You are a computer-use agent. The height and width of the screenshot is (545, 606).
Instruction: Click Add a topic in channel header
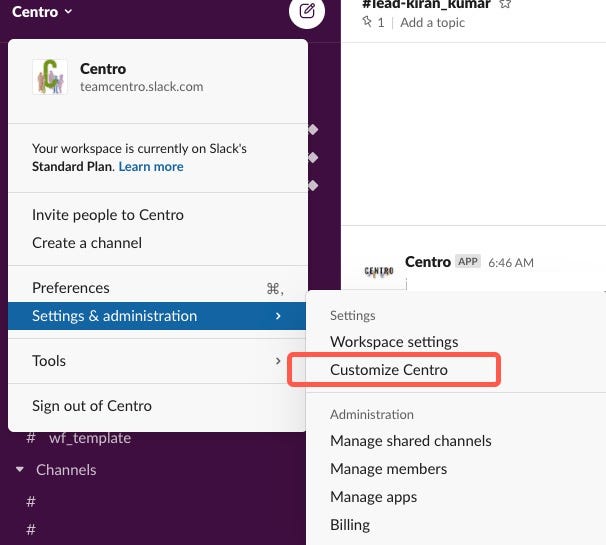click(x=432, y=22)
